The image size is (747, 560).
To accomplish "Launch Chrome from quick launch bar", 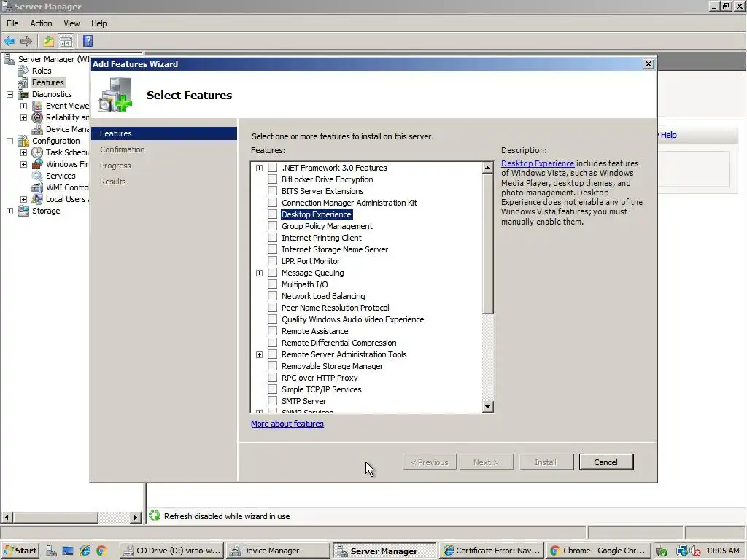I will [101, 551].
